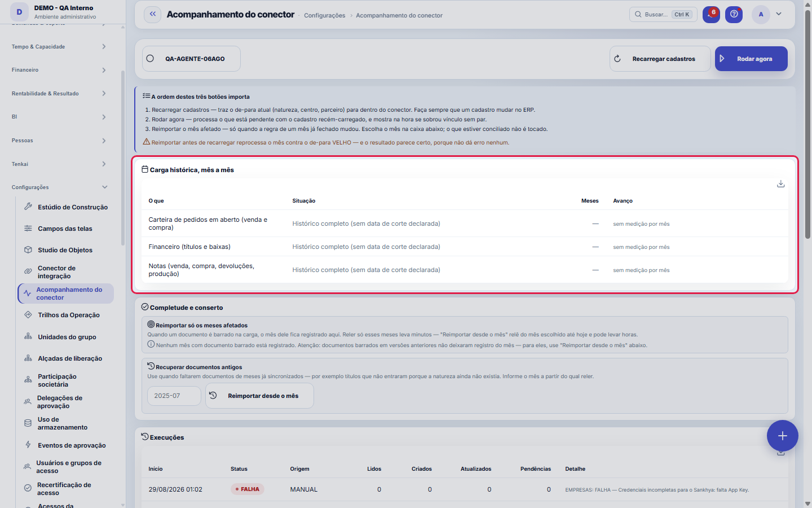Open user menu dropdown chevron
The height and width of the screenshot is (508, 812).
coord(779,14)
